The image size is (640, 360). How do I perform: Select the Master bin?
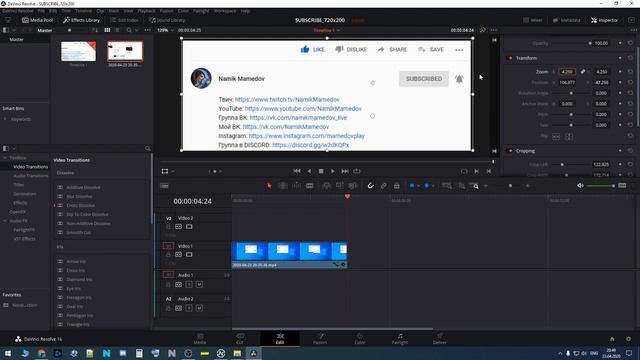(17, 40)
